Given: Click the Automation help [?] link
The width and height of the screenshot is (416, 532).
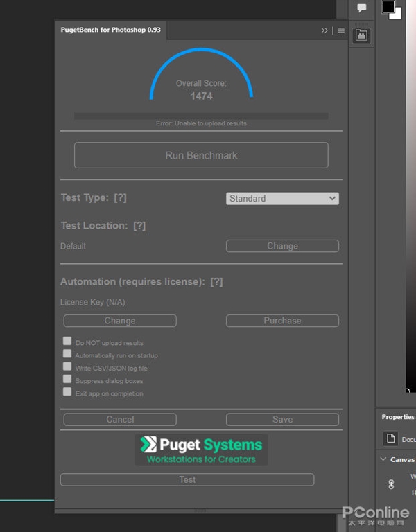Looking at the screenshot, I should tap(216, 282).
